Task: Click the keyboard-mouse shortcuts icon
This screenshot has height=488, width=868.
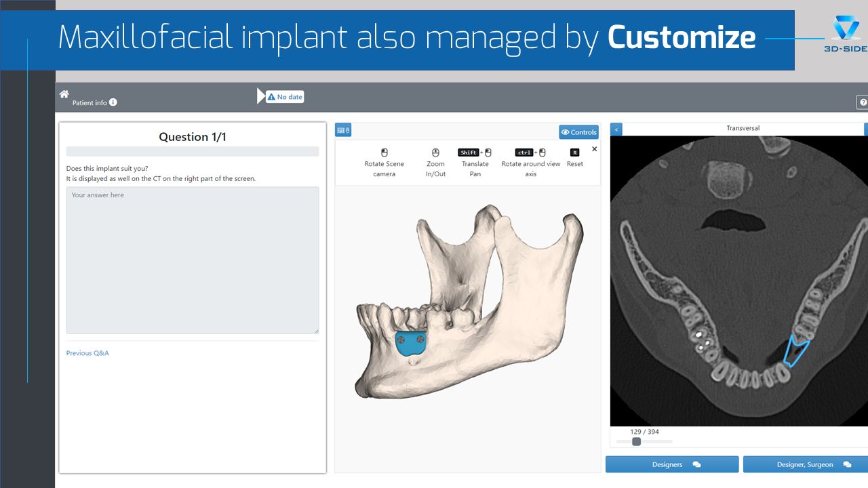Action: click(x=343, y=130)
